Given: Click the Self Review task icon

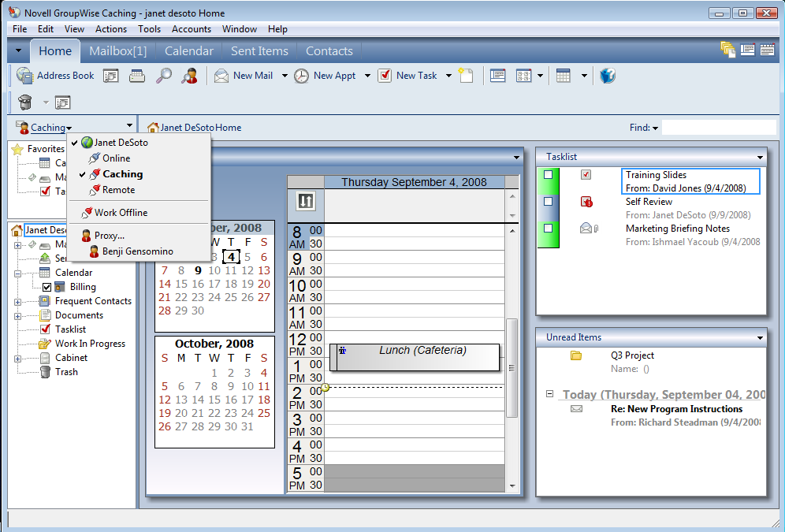Looking at the screenshot, I should click(586, 202).
